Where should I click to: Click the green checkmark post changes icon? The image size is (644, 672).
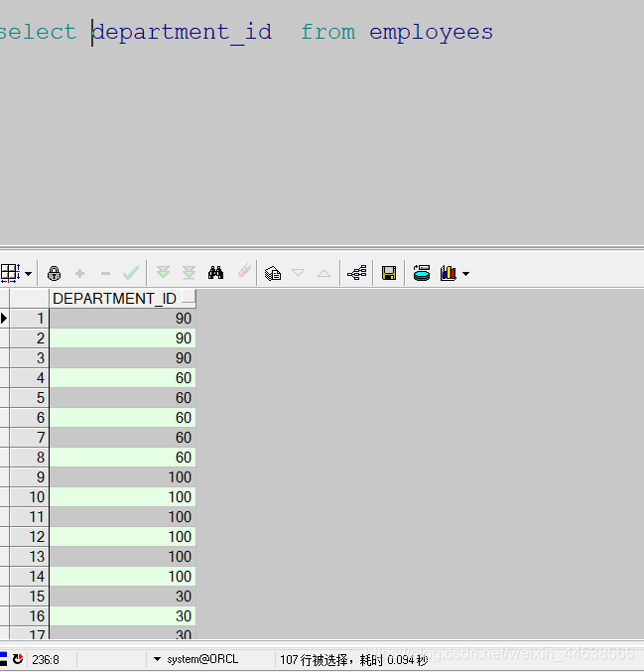[x=131, y=273]
